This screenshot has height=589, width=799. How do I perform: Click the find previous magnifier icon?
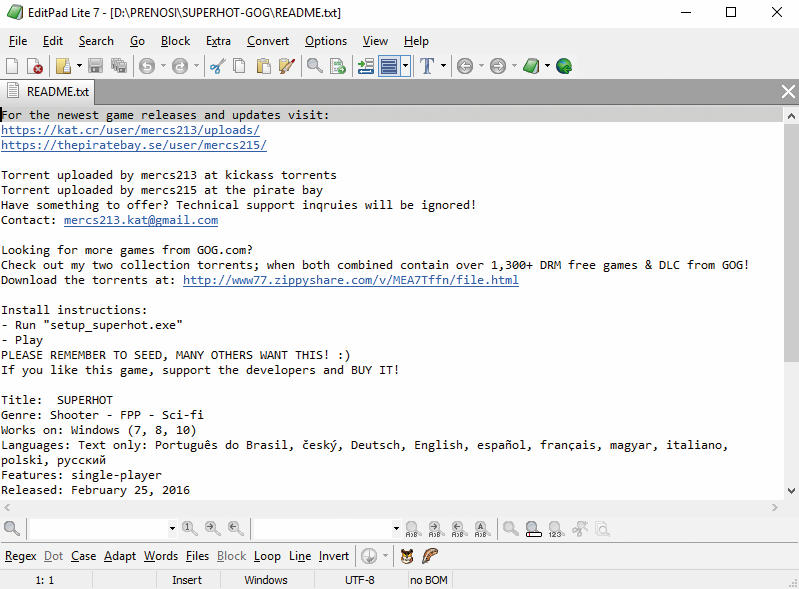click(x=235, y=528)
